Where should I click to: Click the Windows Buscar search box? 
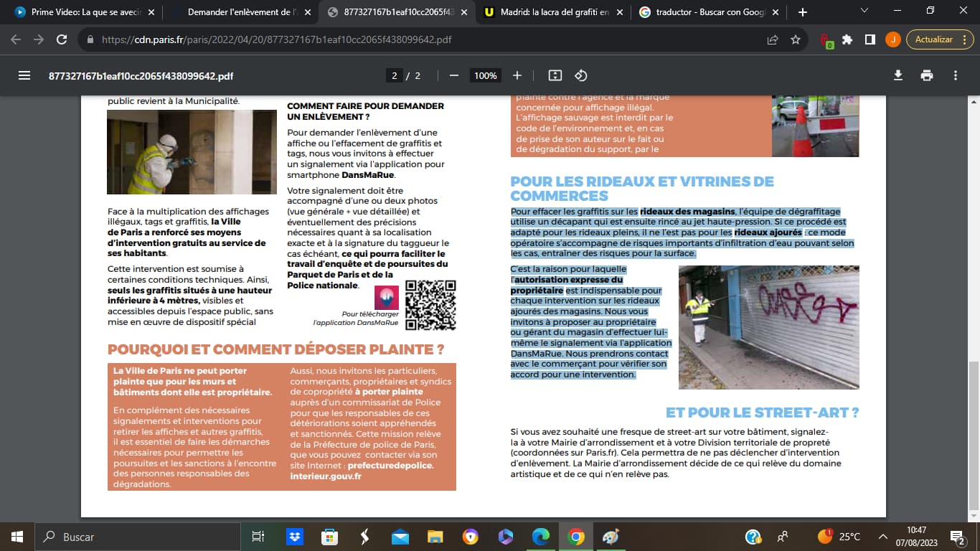tap(138, 537)
